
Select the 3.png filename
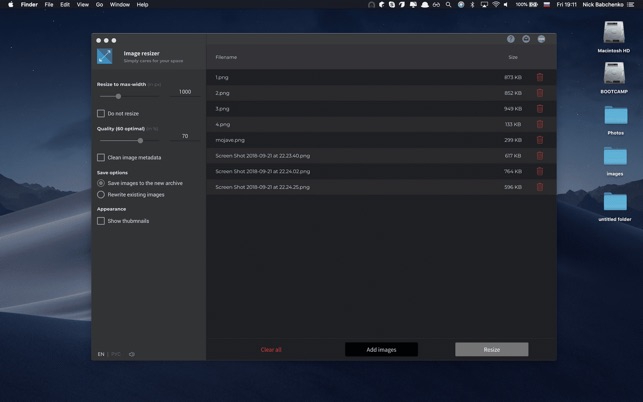click(222, 109)
